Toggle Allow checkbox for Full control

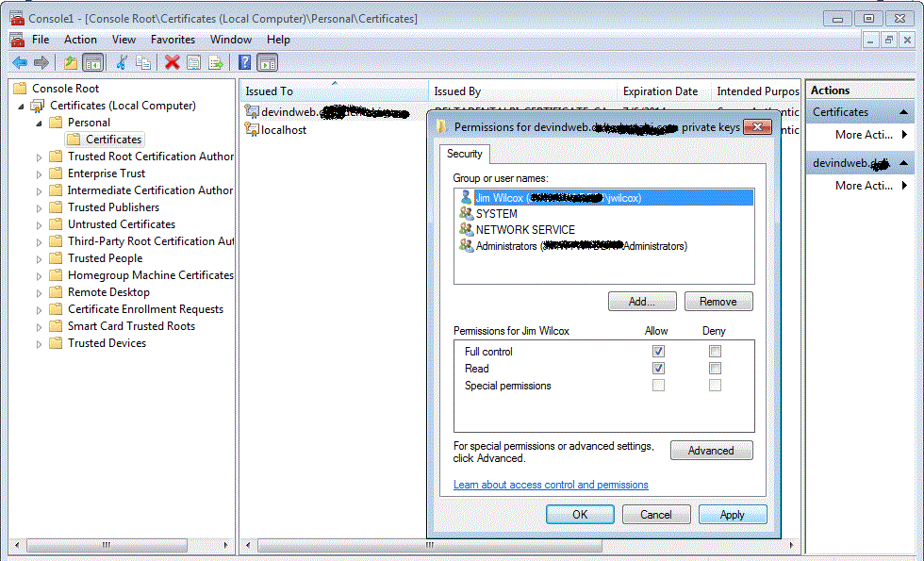point(658,351)
